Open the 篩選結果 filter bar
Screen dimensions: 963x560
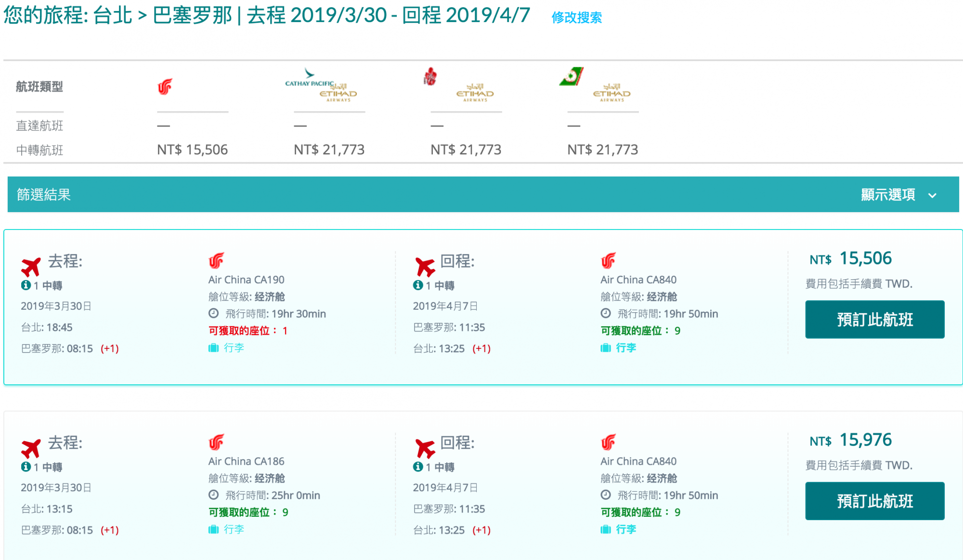44,195
